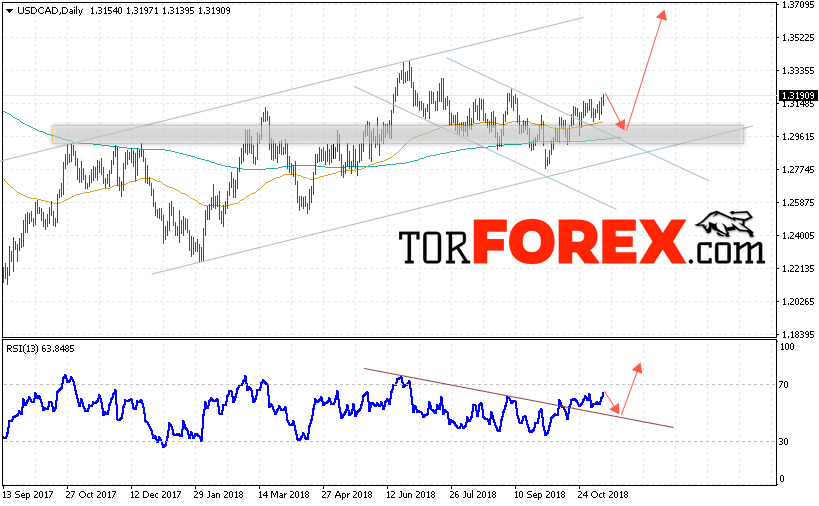Click date label 10 Sep 2018
This screenshot has height=506, width=819.
point(540,494)
